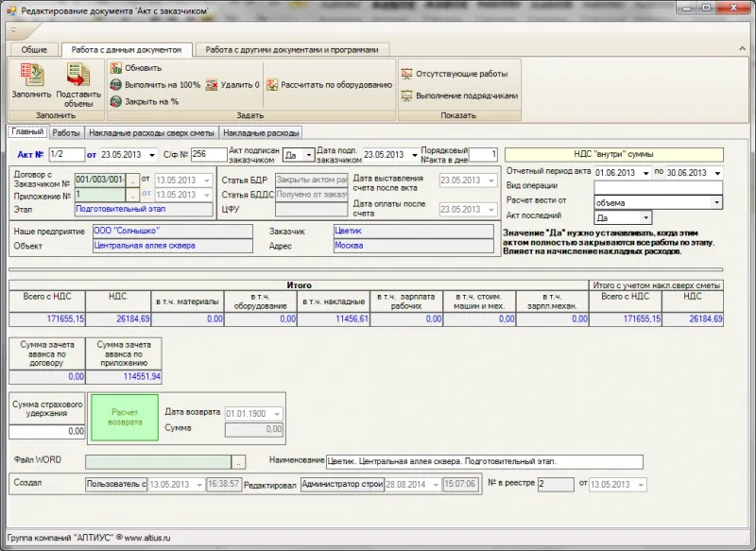
Task: Click the Удалить 0 icon
Action: coord(213,84)
